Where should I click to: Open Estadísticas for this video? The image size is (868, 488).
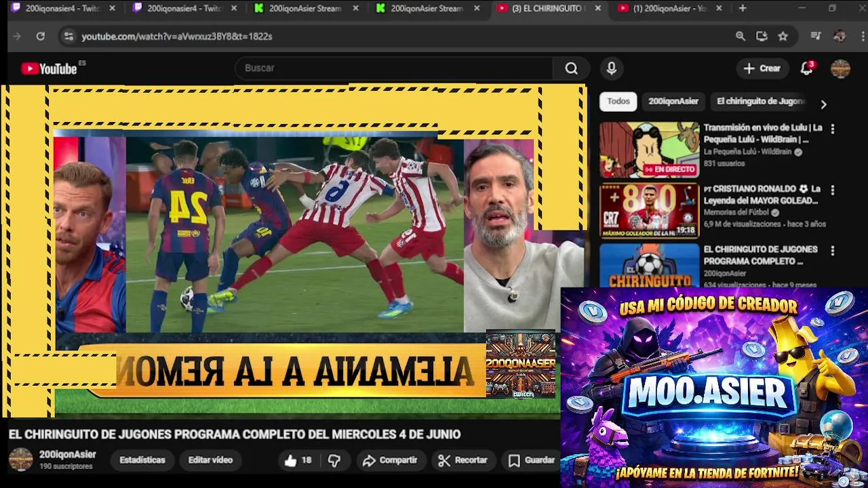click(x=142, y=460)
